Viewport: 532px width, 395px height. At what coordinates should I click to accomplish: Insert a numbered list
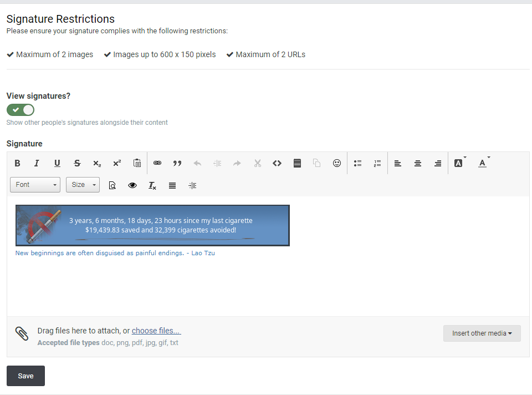coord(377,163)
